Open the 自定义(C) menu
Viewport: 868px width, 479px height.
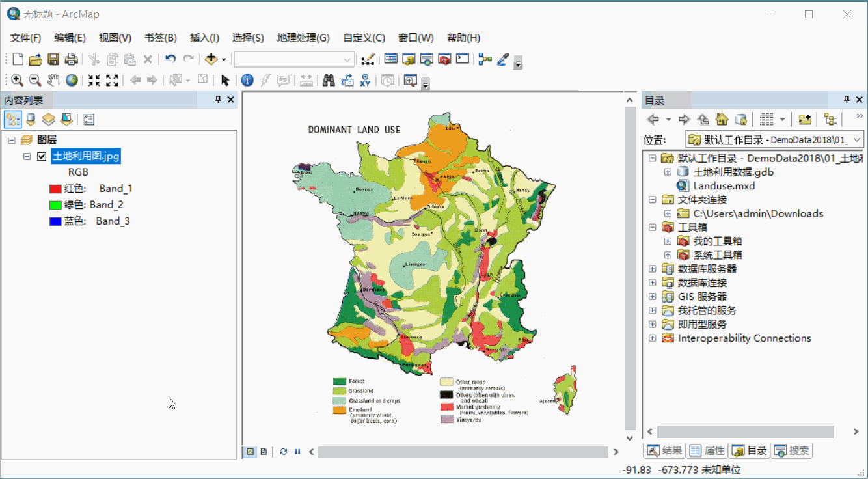click(364, 38)
